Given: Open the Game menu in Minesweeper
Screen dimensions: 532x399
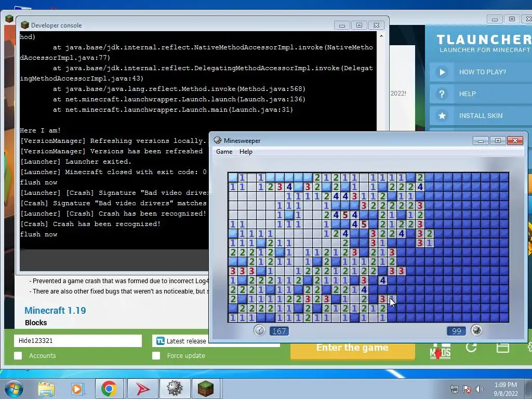Looking at the screenshot, I should pyautogui.click(x=224, y=152).
